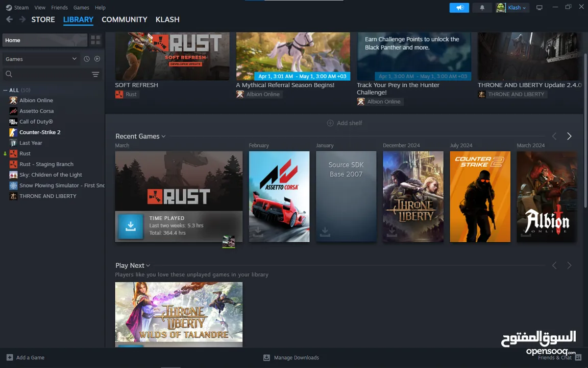
Task: Open Track Your Prey in the Hunter Challenge headline
Action: [x=398, y=88]
